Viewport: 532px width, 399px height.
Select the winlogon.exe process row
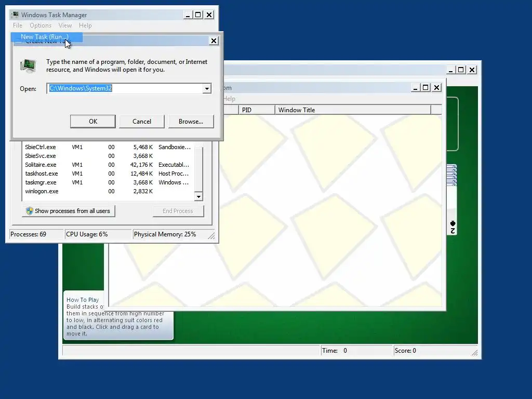pos(108,191)
